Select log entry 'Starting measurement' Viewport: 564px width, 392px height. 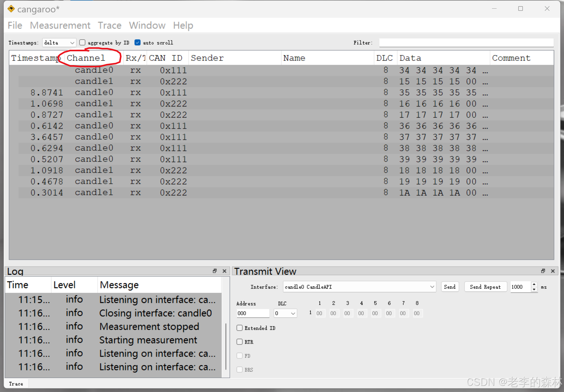(x=114, y=340)
